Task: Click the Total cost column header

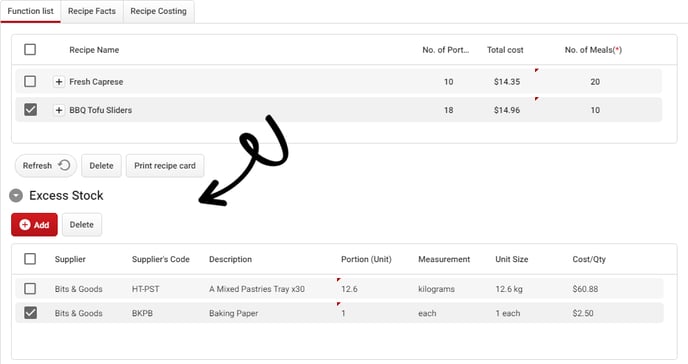Action: (x=505, y=50)
